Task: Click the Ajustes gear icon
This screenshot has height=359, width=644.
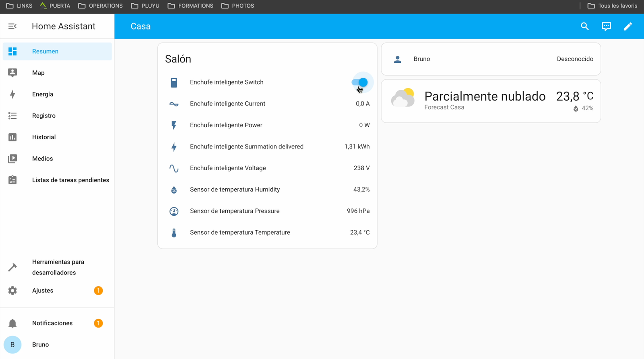Action: click(x=12, y=291)
